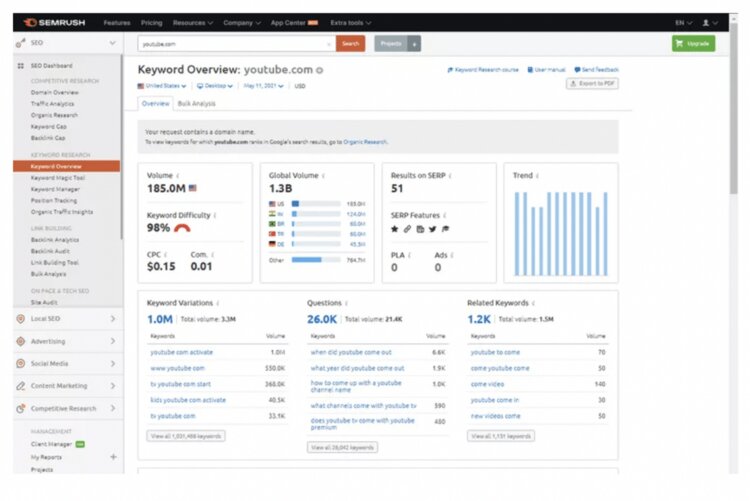Open Backlink Gap in sidebar

pyautogui.click(x=48, y=138)
